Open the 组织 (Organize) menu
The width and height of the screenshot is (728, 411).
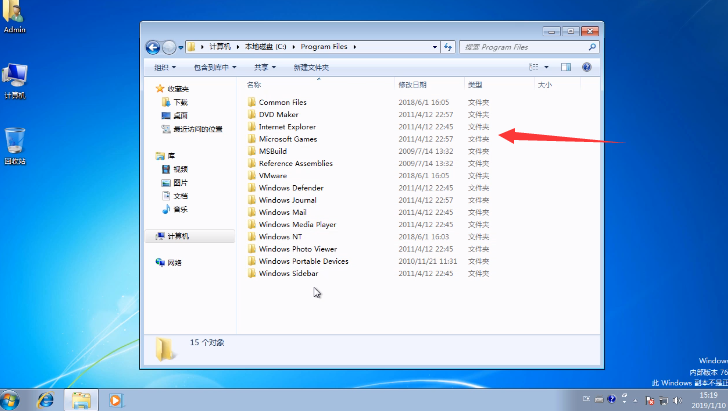[x=165, y=67]
